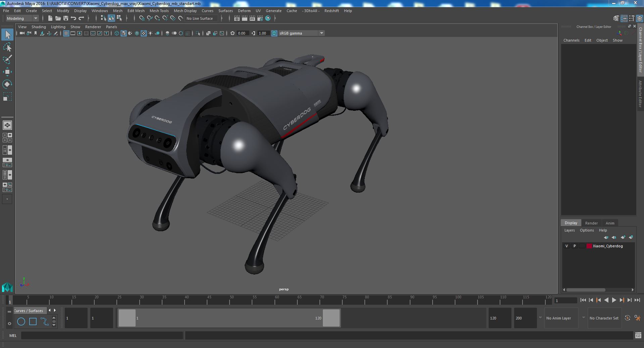This screenshot has height=348, width=644.
Task: Activate the Lasso select tool
Action: click(x=7, y=47)
